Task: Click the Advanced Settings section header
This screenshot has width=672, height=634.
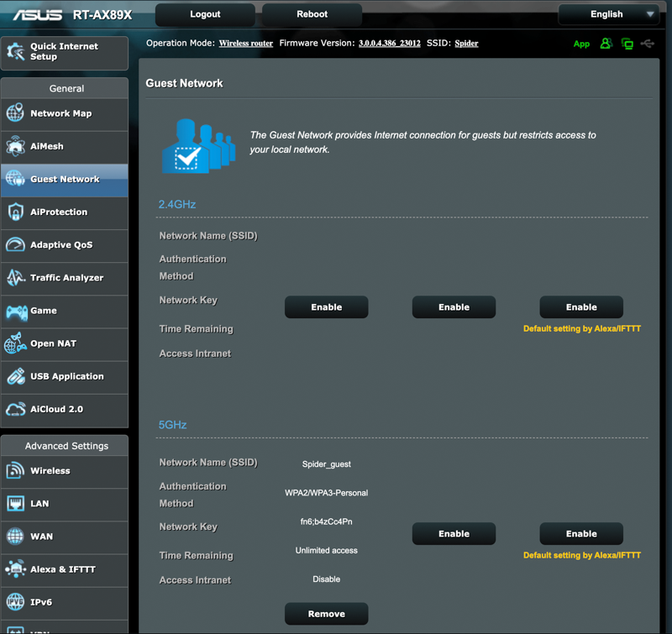Action: point(66,446)
